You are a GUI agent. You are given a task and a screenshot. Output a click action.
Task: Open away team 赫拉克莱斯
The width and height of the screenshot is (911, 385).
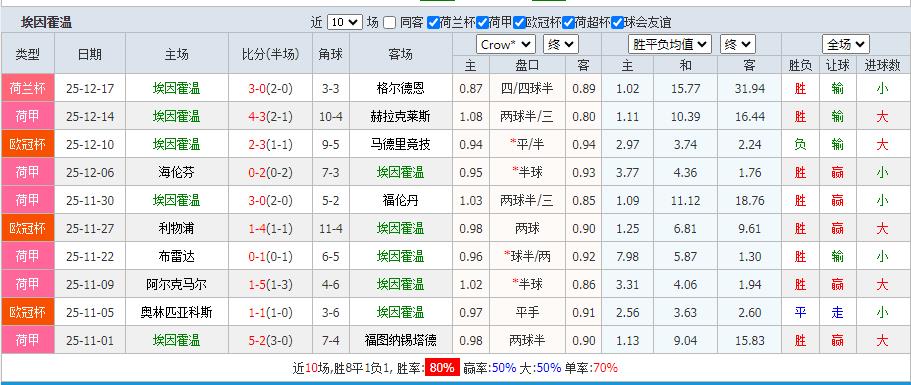[400, 116]
